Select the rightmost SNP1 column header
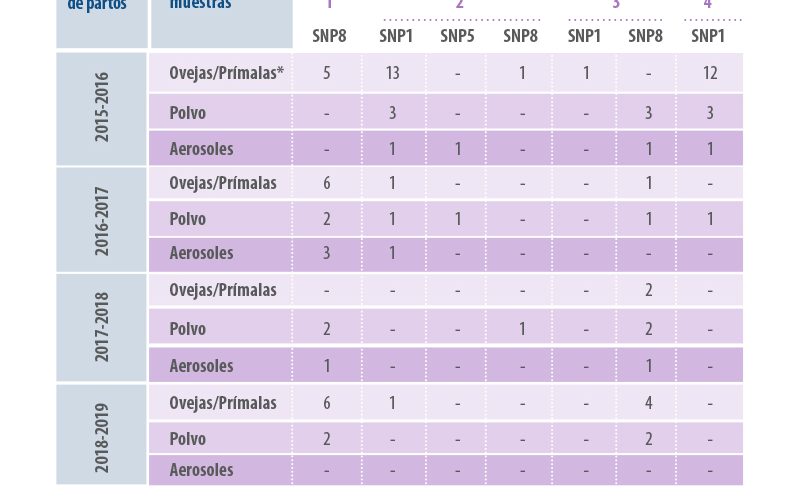Screen dimensions: 800x500 click(708, 36)
